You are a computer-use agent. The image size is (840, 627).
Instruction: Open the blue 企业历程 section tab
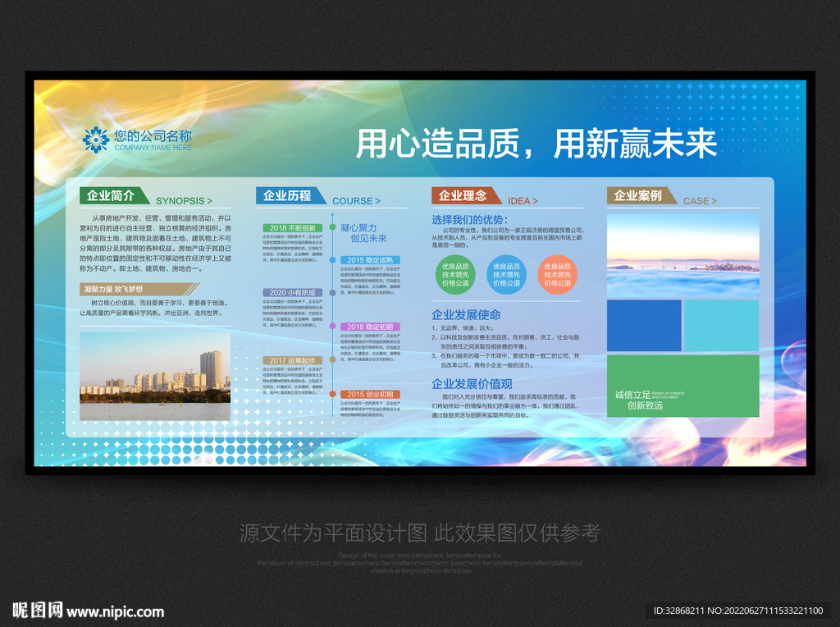click(290, 195)
